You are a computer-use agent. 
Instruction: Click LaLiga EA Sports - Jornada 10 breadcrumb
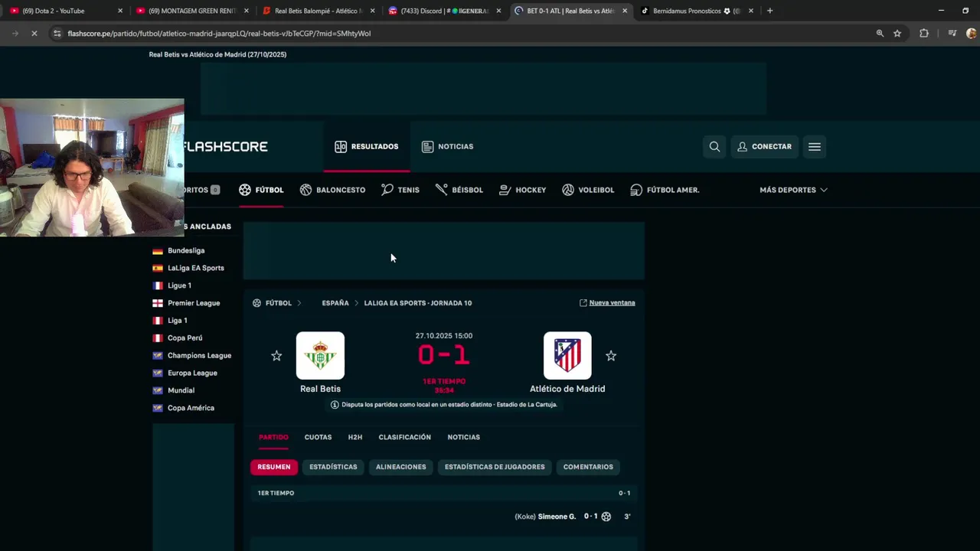tap(418, 303)
